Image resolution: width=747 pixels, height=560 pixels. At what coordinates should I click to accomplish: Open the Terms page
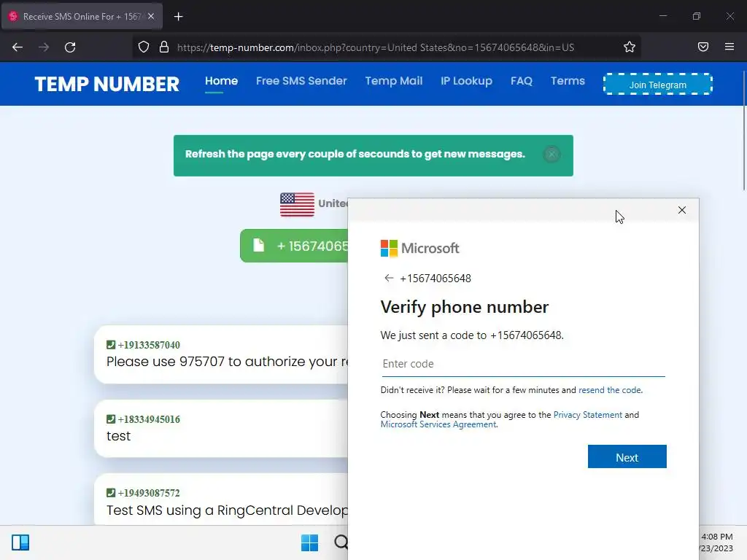pos(568,81)
